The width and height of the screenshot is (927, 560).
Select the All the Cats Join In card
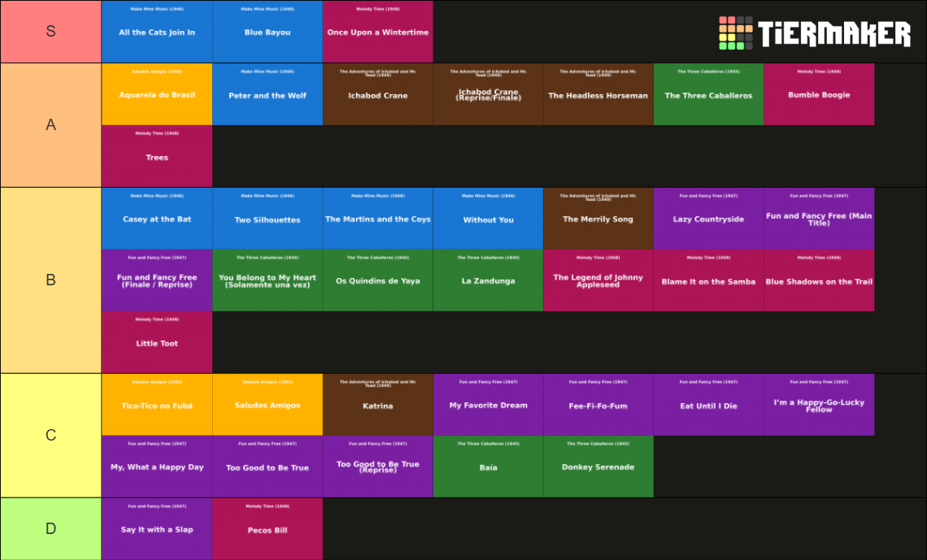click(x=157, y=32)
